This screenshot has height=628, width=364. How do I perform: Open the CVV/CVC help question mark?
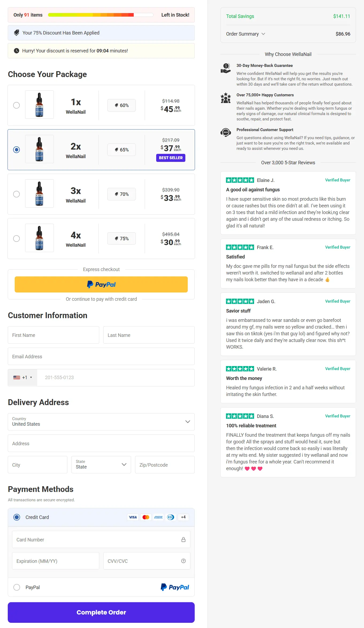click(x=183, y=561)
